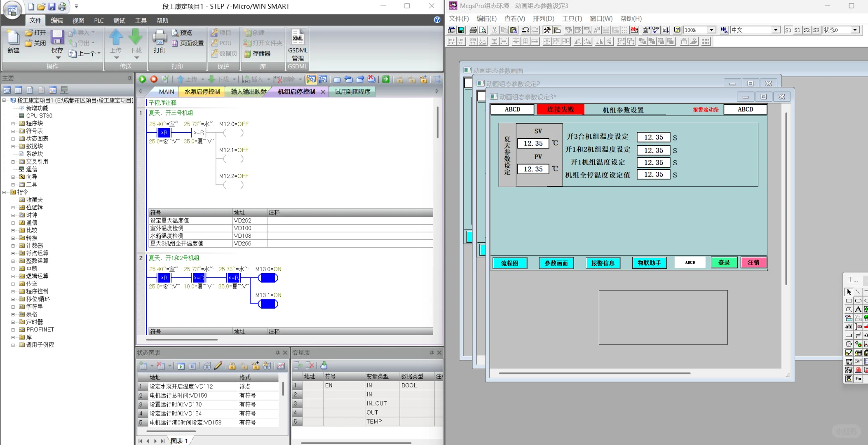This screenshot has height=445, width=868.
Task: Click the paste icon in the McgsPro toolbar
Action: pos(513,30)
